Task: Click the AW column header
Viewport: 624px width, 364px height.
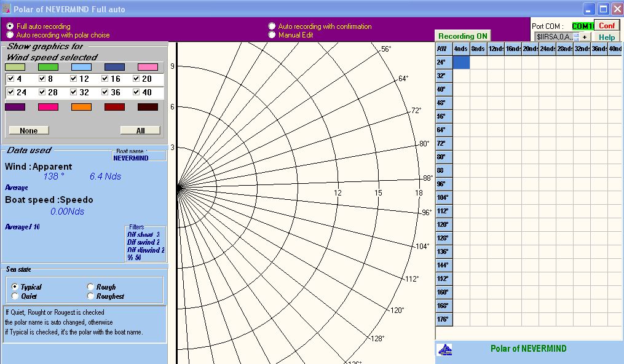Action: pos(444,49)
